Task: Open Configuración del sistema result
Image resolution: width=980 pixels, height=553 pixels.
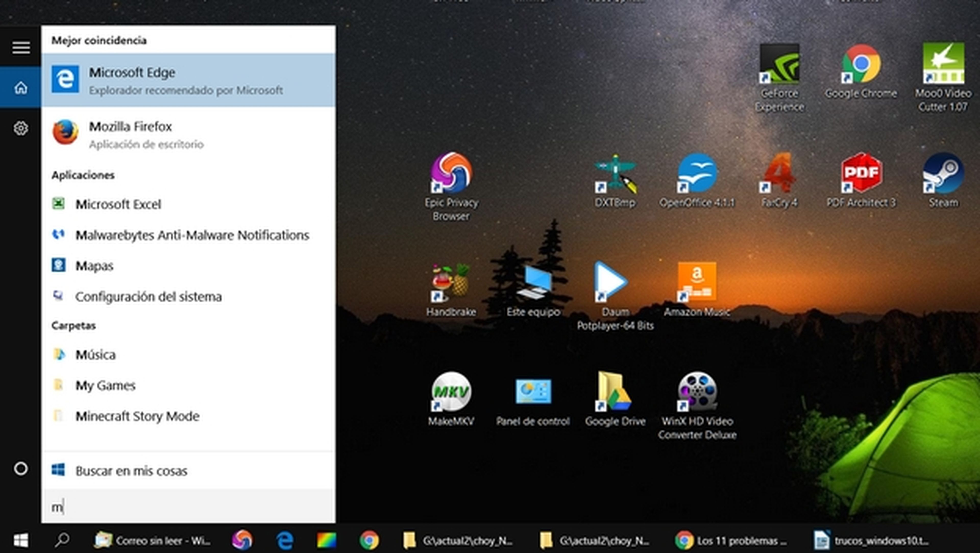Action: coord(188,296)
